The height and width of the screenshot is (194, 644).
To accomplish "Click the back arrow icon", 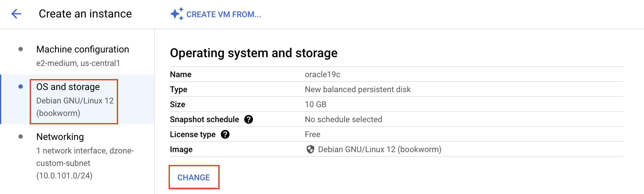I will tap(16, 14).
